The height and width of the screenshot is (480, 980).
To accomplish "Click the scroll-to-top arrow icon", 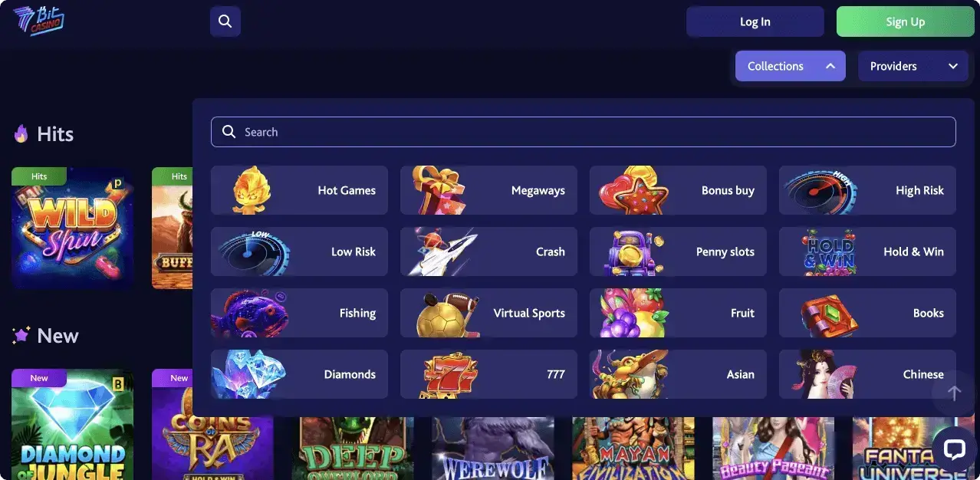I will 954,393.
